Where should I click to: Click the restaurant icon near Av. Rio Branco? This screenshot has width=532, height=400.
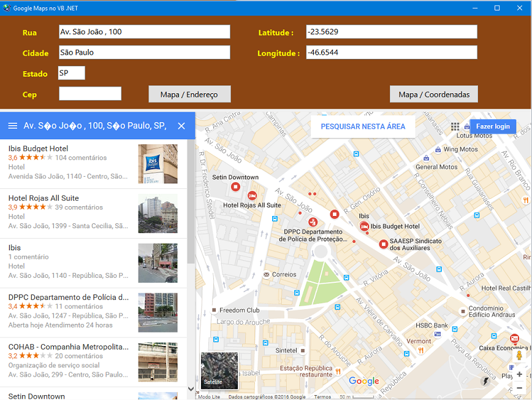click(526, 200)
